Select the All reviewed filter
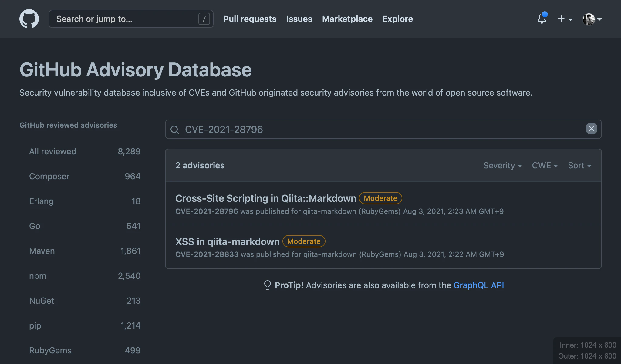 coord(85,151)
